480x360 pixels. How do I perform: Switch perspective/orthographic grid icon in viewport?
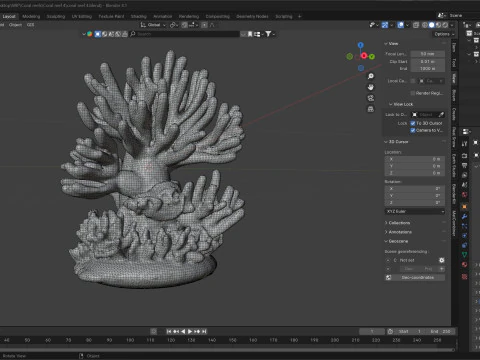[x=371, y=109]
